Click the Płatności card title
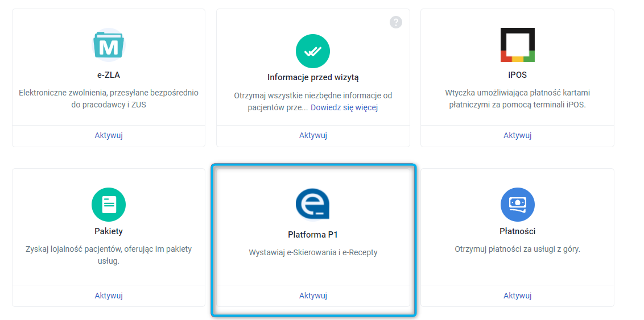644x320 pixels. point(517,231)
